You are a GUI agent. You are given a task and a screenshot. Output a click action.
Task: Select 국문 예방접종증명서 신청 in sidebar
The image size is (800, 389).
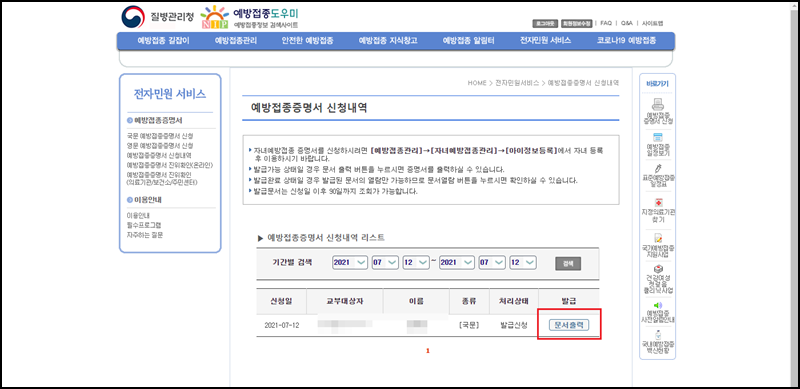pyautogui.click(x=160, y=136)
